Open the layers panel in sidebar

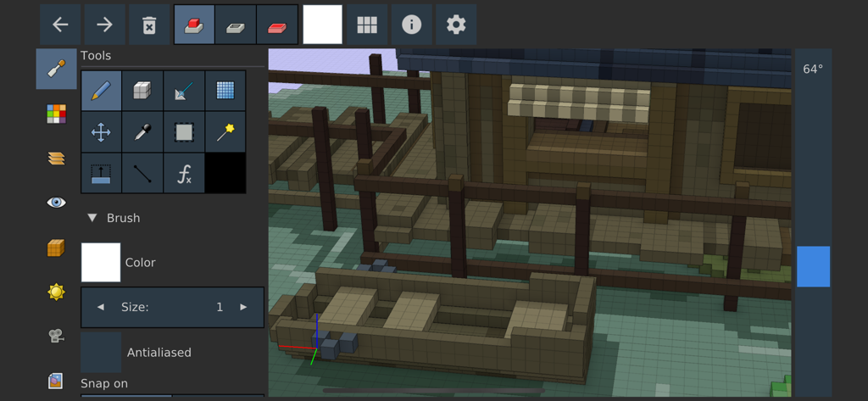click(x=57, y=159)
